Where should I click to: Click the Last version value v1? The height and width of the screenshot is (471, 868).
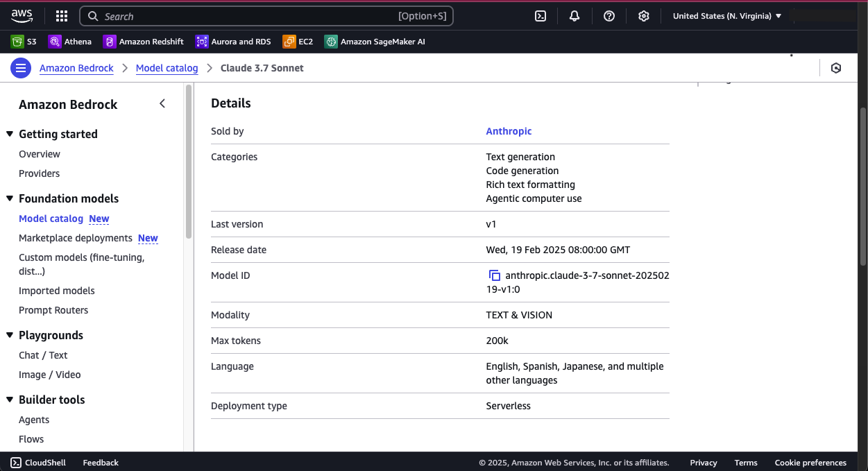click(x=491, y=224)
